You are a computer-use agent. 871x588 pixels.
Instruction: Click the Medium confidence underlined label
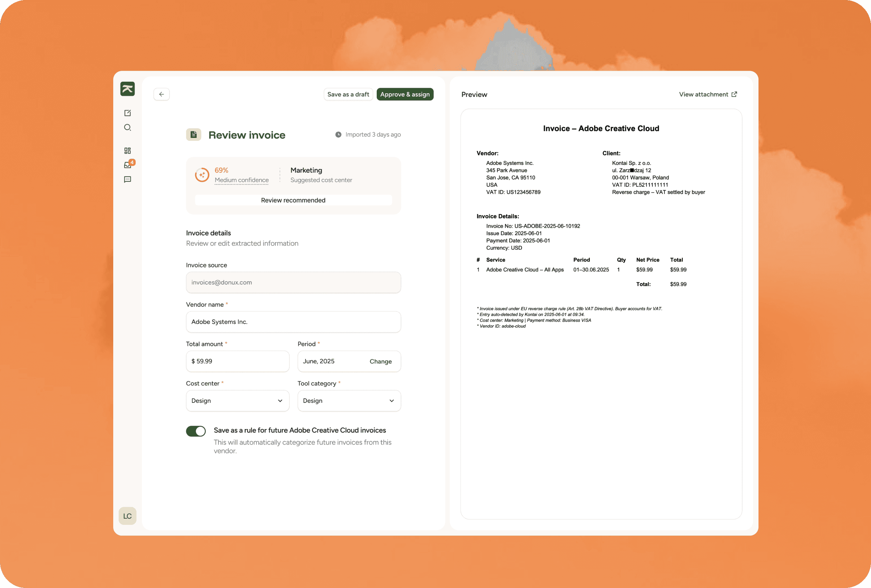click(241, 180)
